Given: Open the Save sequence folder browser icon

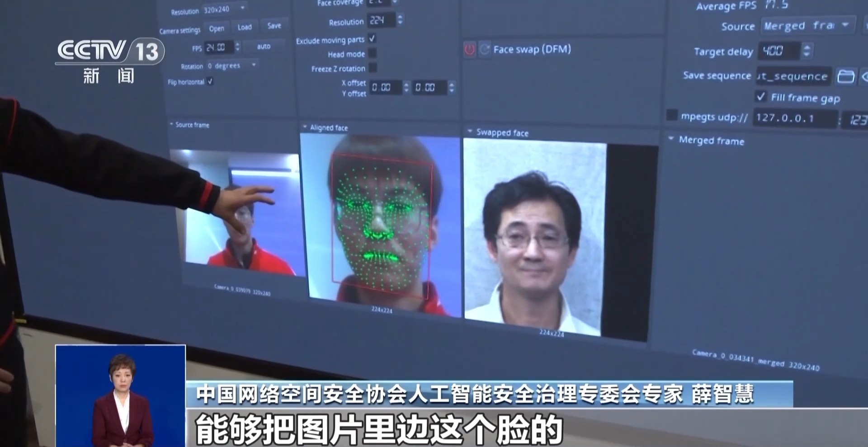Looking at the screenshot, I should (x=845, y=76).
